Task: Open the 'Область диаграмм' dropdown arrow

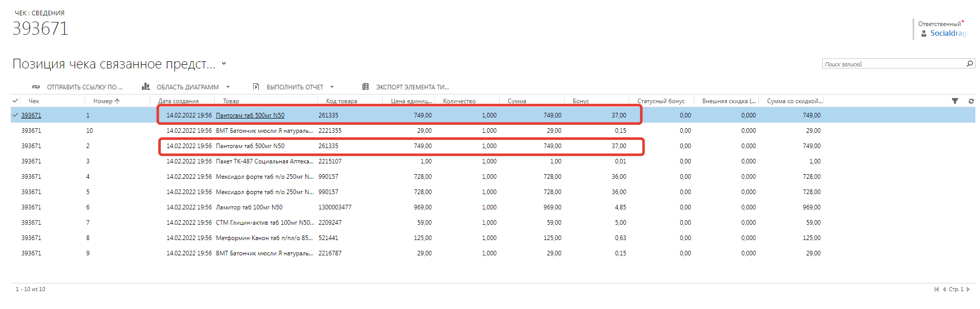Action: [228, 87]
